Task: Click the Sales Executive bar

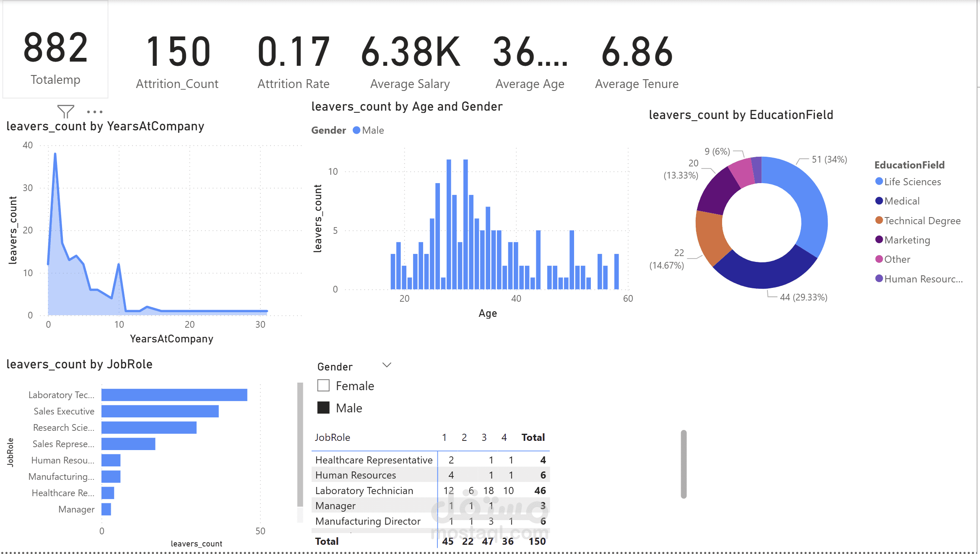Action: [160, 411]
